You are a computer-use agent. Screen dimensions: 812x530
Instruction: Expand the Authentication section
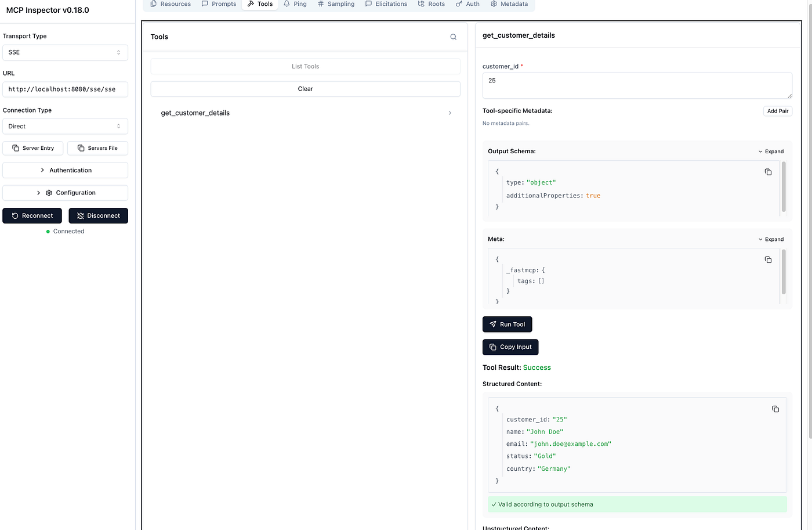tap(65, 170)
